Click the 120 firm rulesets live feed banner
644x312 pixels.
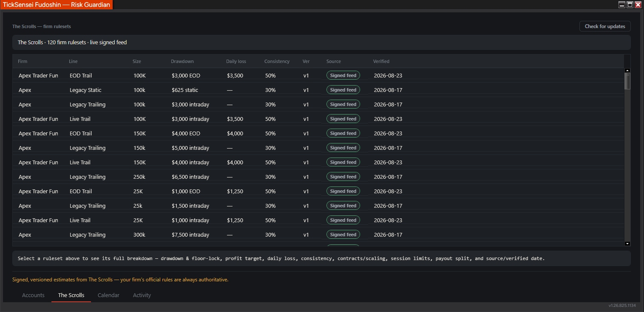(321, 43)
